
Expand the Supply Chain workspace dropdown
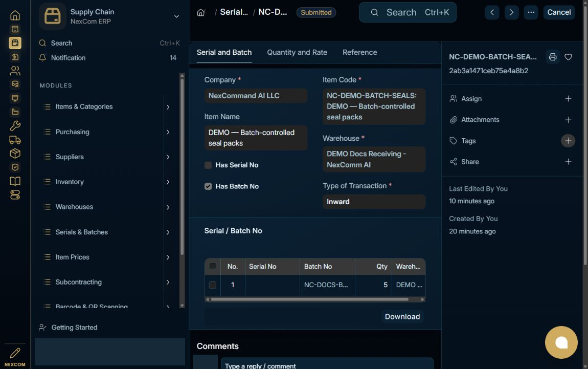[x=176, y=16]
